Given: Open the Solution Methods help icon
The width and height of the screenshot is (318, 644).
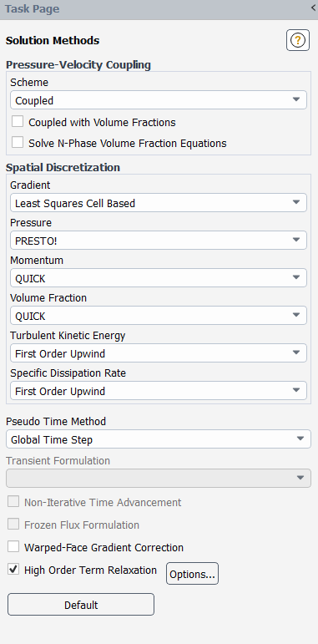Looking at the screenshot, I should (298, 40).
